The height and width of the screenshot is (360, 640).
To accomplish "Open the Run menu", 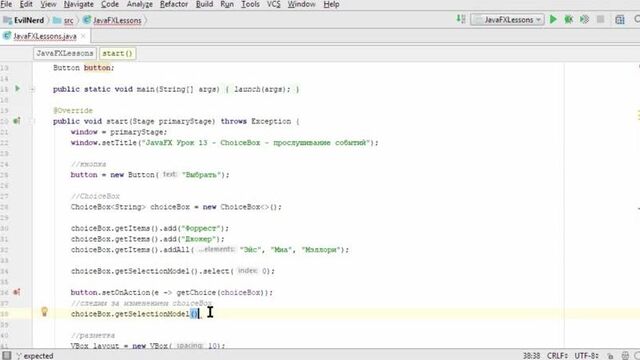I will coord(227,4).
